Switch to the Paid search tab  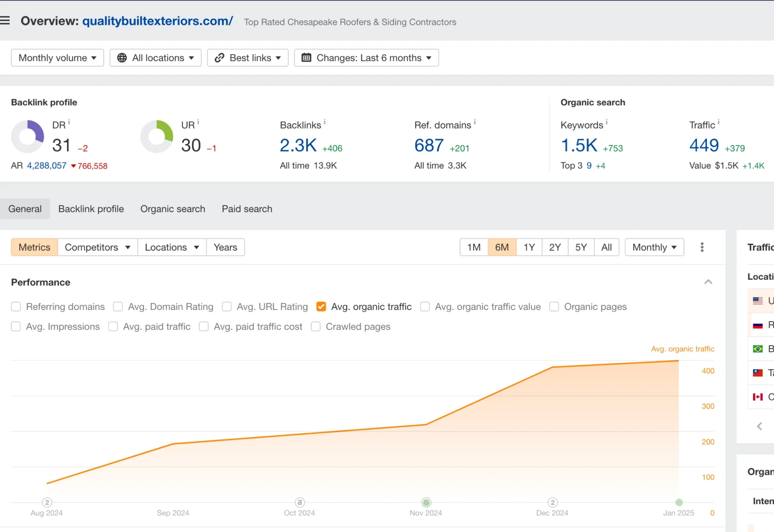click(x=247, y=209)
